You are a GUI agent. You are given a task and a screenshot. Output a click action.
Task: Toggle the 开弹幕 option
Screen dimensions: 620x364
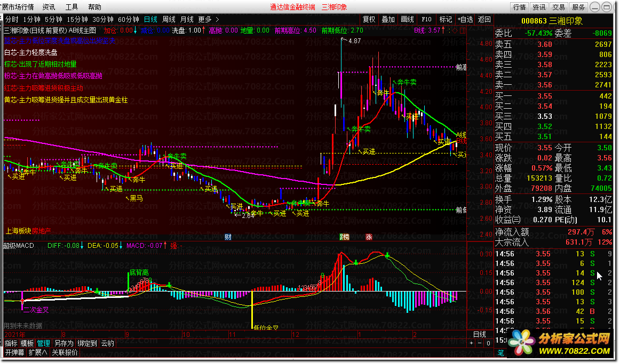[14, 353]
